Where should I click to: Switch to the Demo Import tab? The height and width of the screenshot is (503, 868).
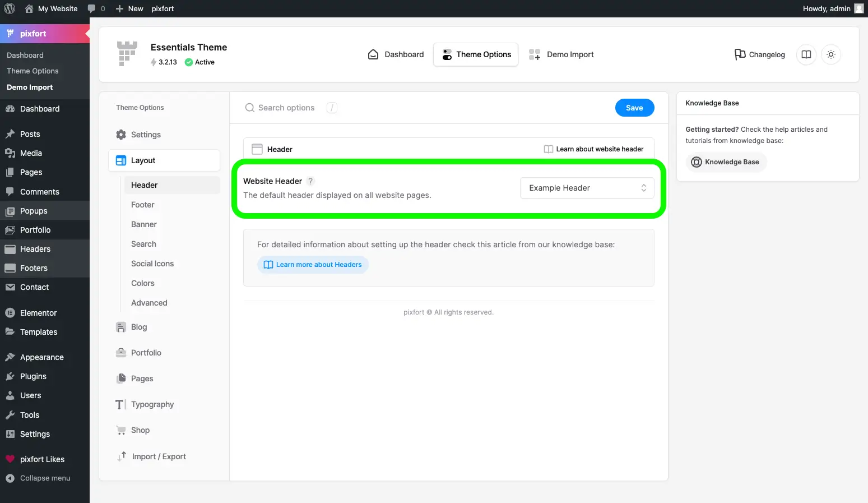(x=561, y=54)
